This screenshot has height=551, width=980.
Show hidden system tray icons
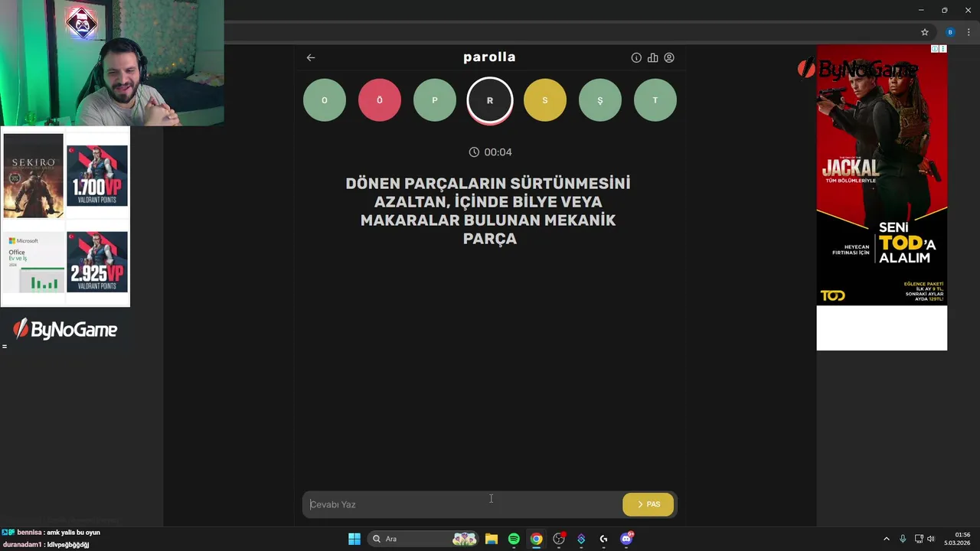pos(887,539)
